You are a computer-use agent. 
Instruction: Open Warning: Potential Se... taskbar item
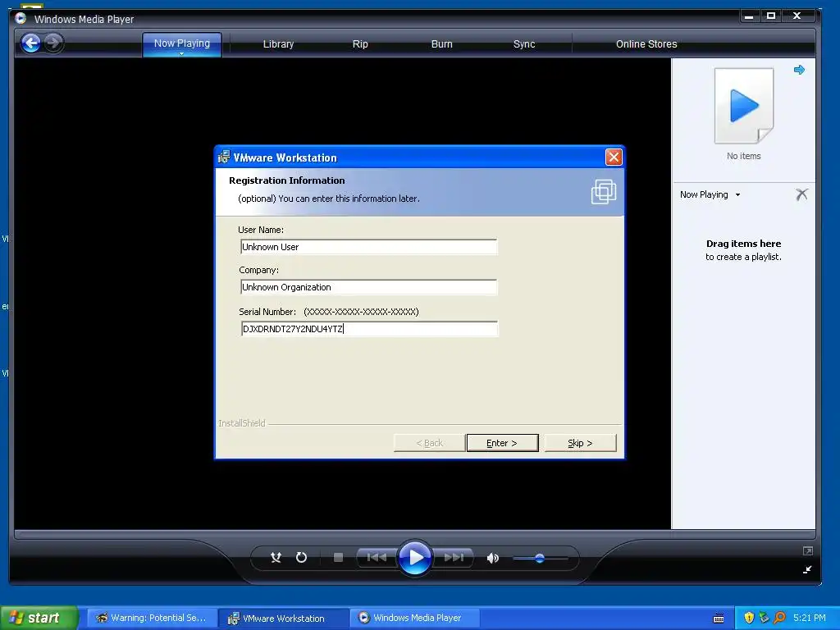click(152, 618)
